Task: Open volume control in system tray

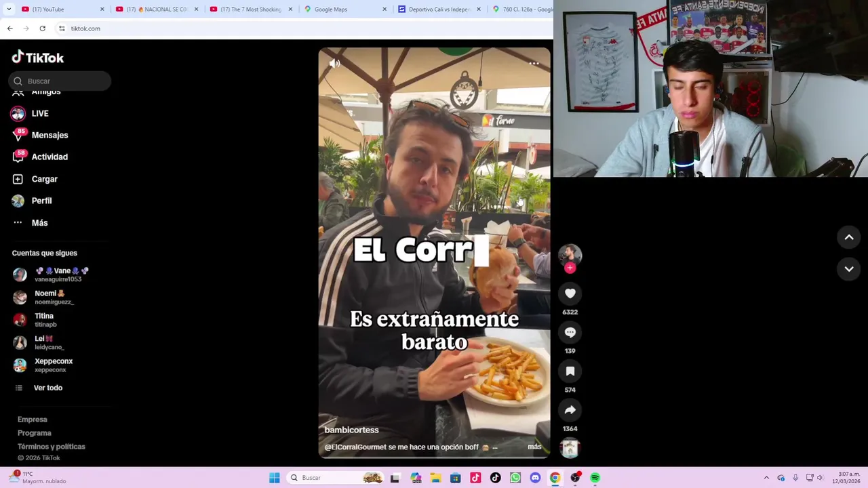Action: click(x=821, y=478)
